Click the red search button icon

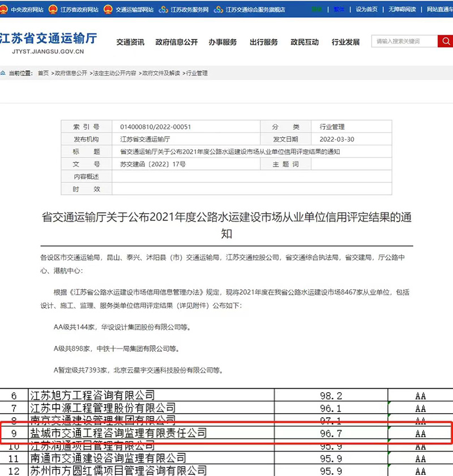(x=445, y=41)
